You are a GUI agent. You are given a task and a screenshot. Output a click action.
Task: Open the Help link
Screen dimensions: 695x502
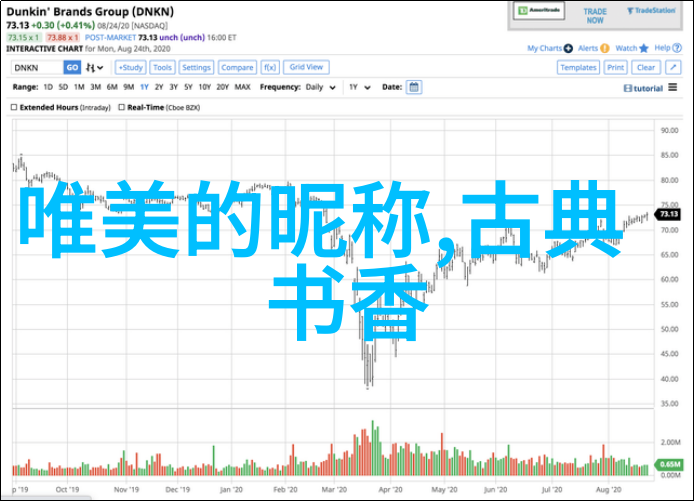(662, 48)
